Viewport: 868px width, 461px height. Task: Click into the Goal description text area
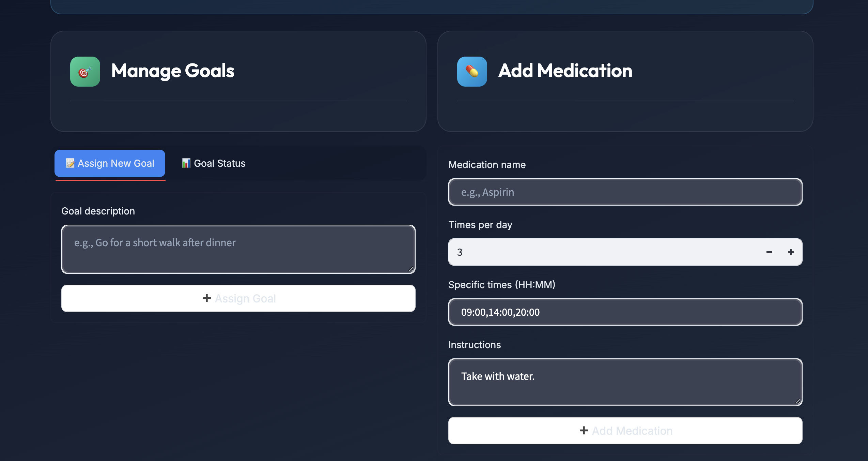pyautogui.click(x=238, y=249)
